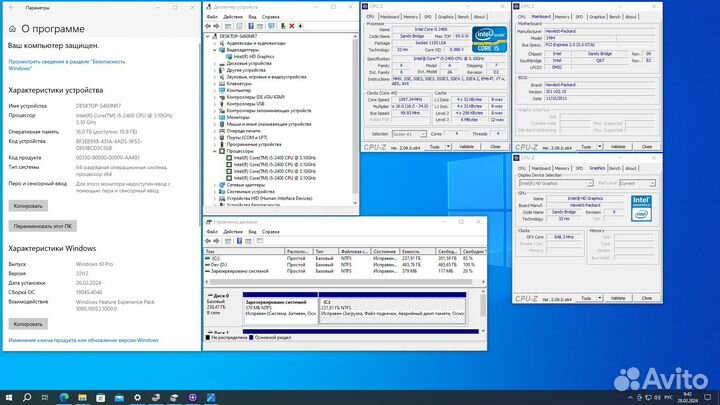Open taskbar Search magnifier
Viewport: 720px width, 405px height.
[27, 397]
